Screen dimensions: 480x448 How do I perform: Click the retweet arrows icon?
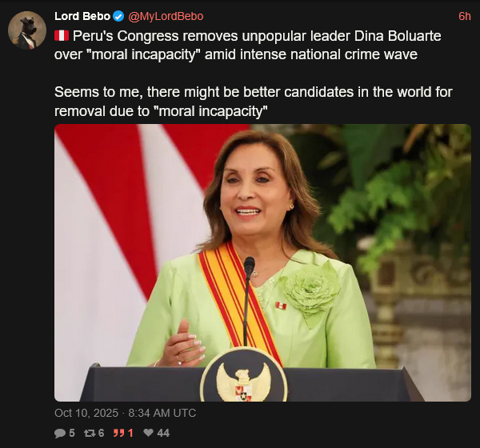pyautogui.click(x=89, y=433)
